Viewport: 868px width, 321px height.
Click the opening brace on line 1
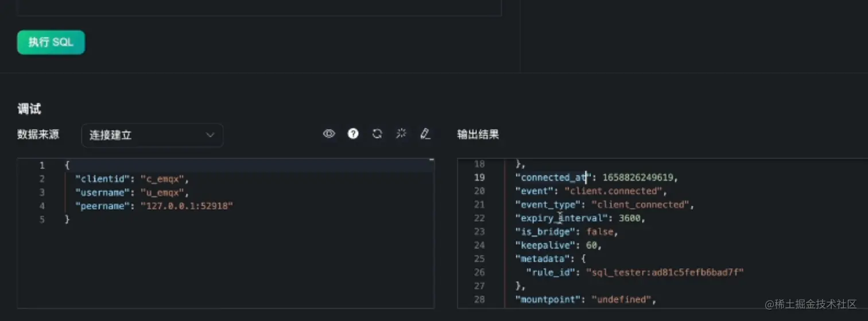(x=67, y=165)
